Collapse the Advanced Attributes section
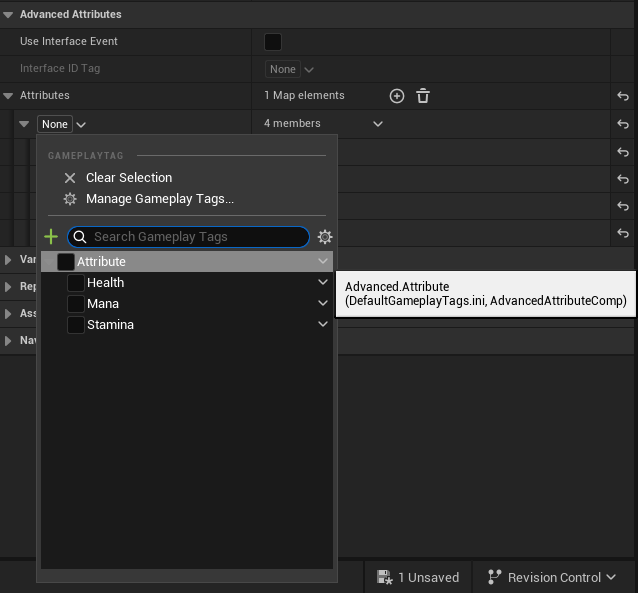 click(8, 15)
